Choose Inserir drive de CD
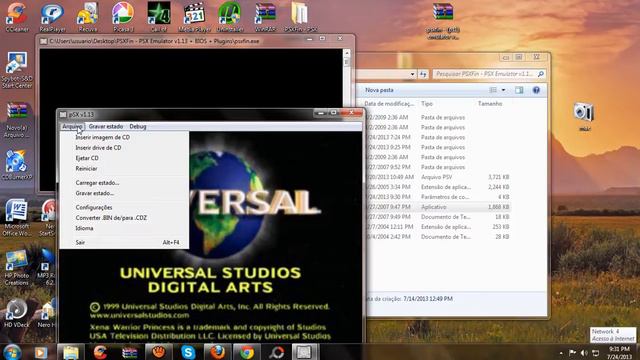 [x=124, y=148]
